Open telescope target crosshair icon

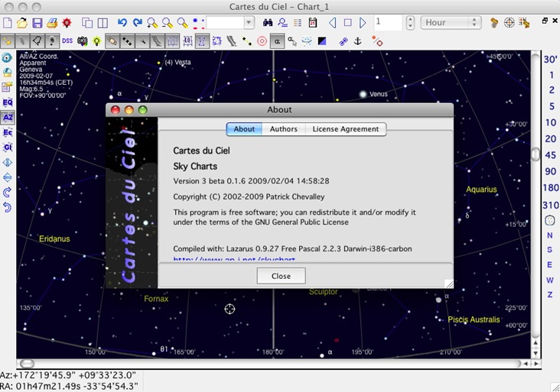[x=509, y=23]
